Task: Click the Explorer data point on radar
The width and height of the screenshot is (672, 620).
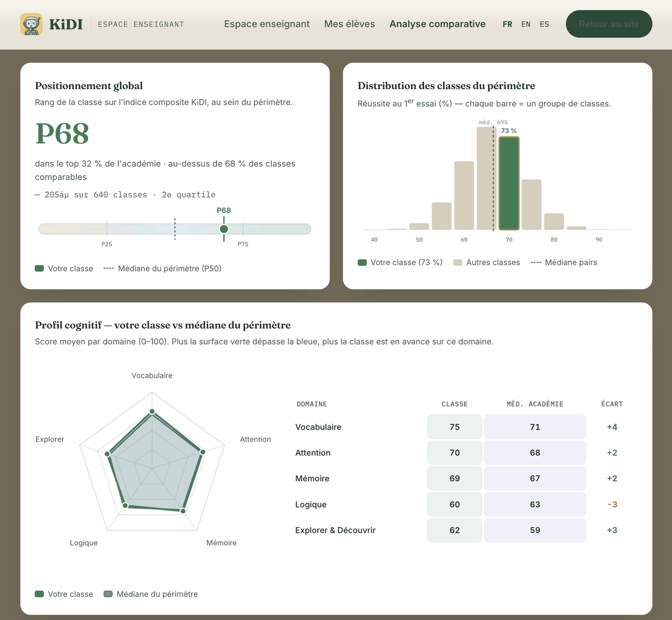Action: (x=108, y=454)
